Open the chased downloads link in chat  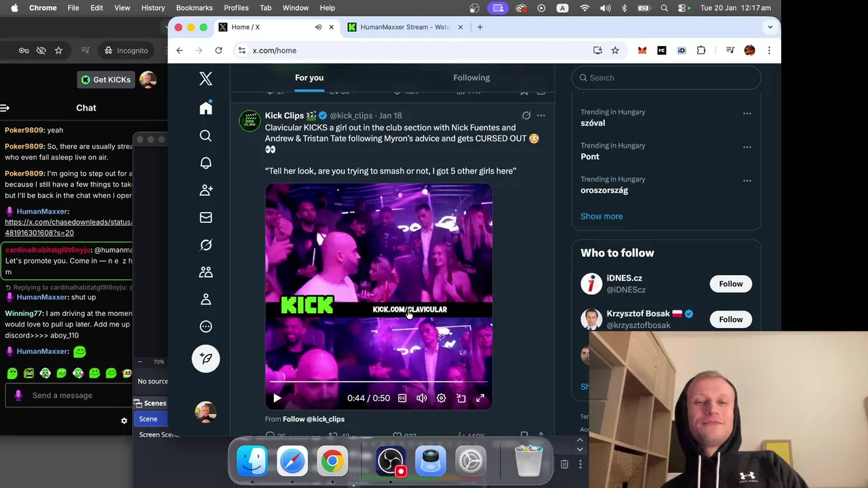pos(68,227)
